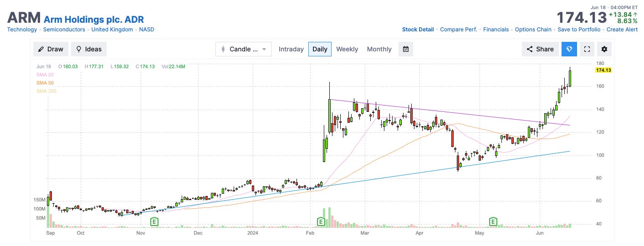
Task: Click the SMA 50 indicator label
Action: (x=45, y=83)
